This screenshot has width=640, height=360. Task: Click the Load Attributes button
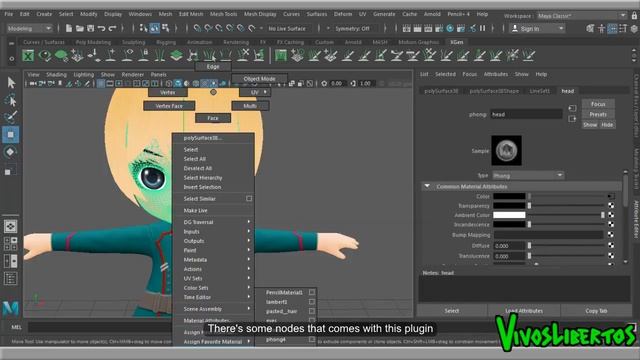click(524, 311)
